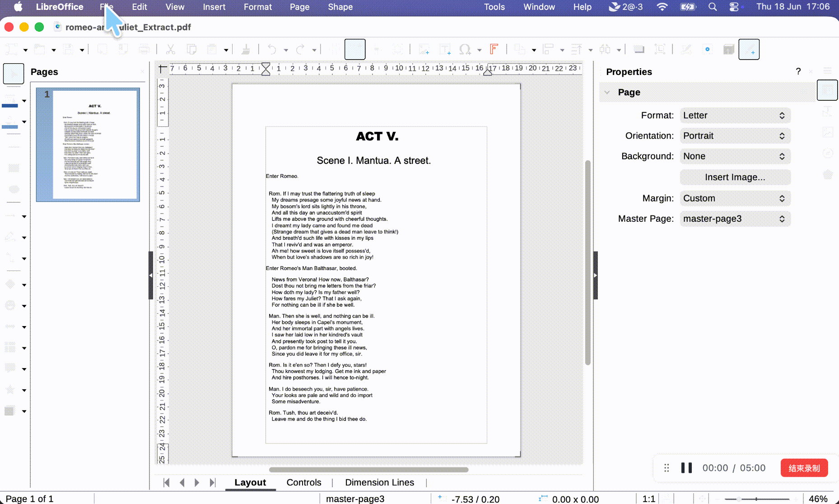Viewport: 839px width, 504px height.
Task: Open the Shape menu
Action: 340,7
